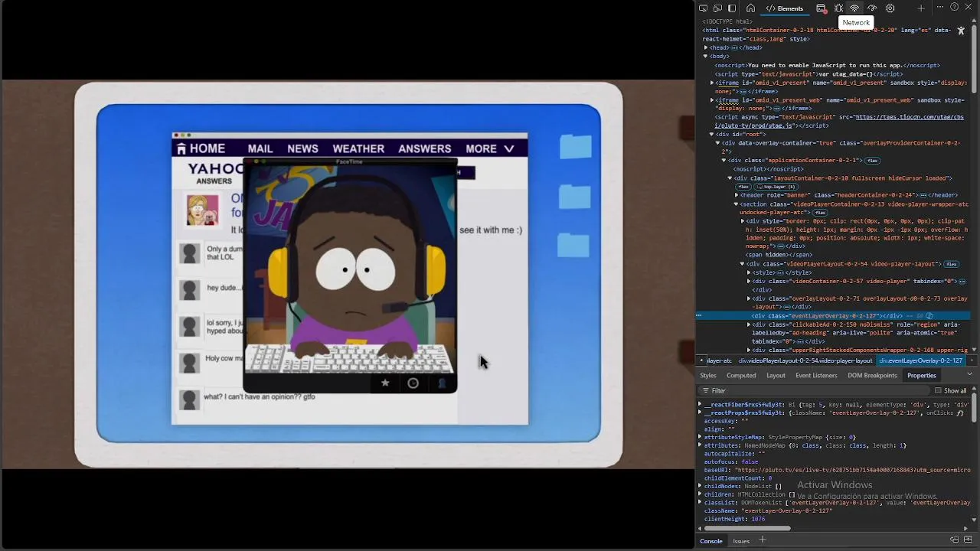Image resolution: width=980 pixels, height=551 pixels.
Task: Click the baseURI pluto.tv property value
Action: click(852, 470)
